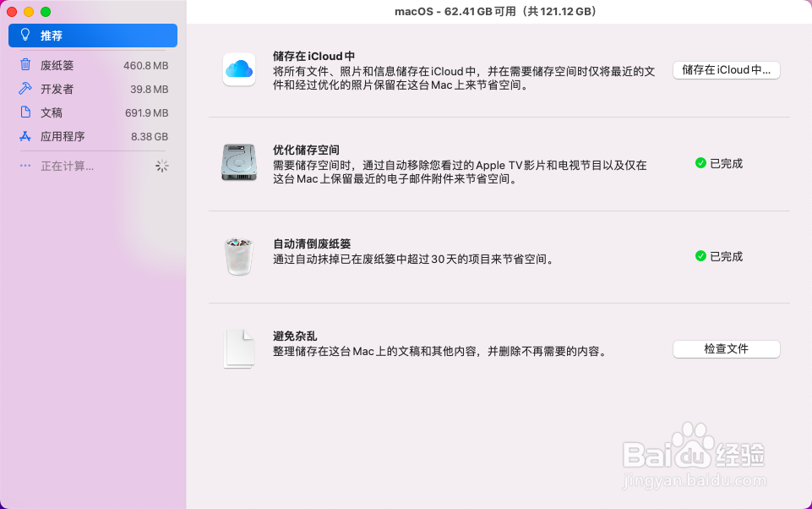Click the spinning progress indicator near 正在计算
Viewport: 812px width, 509px height.
[161, 166]
